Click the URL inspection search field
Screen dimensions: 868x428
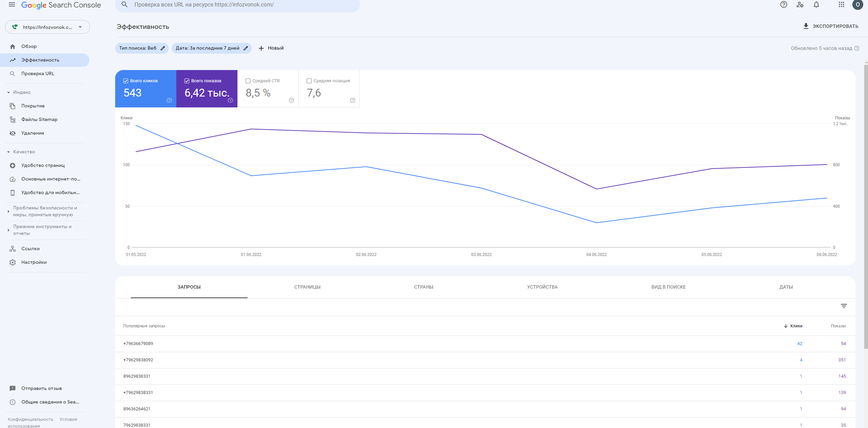pyautogui.click(x=238, y=5)
